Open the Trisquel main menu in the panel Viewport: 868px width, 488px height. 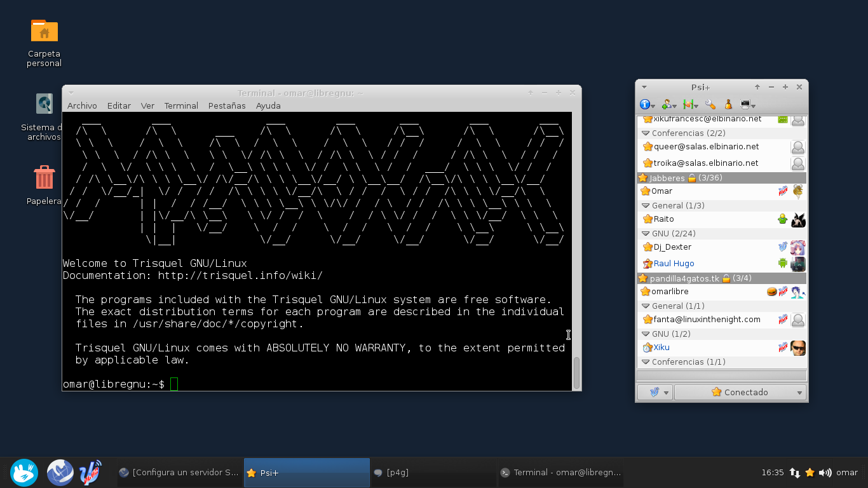[24, 473]
